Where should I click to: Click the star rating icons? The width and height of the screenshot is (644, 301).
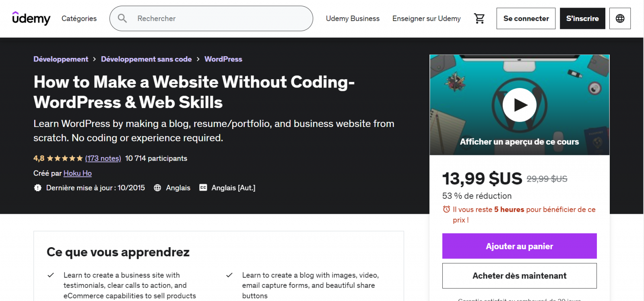[x=65, y=158]
